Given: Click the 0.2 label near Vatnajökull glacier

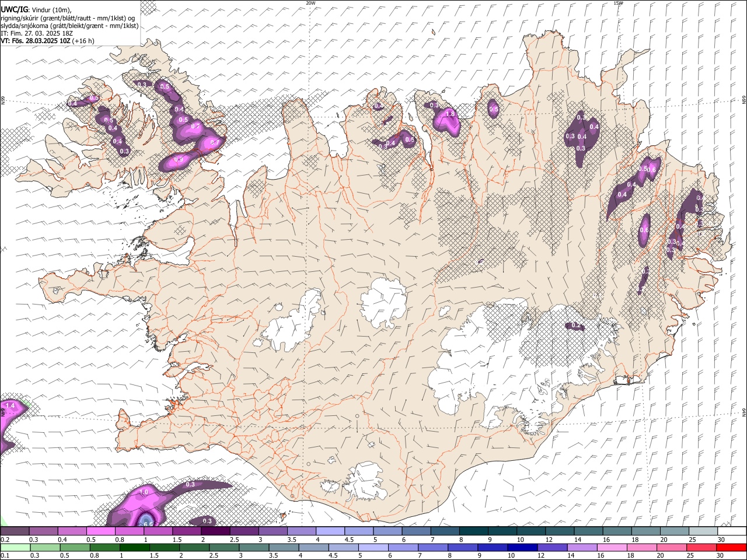Looking at the screenshot, I should pyautogui.click(x=575, y=325).
